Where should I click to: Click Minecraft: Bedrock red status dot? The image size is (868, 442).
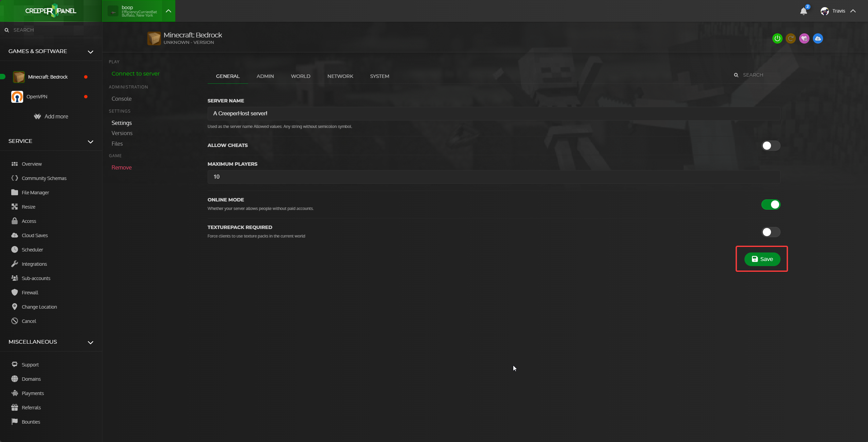[86, 77]
